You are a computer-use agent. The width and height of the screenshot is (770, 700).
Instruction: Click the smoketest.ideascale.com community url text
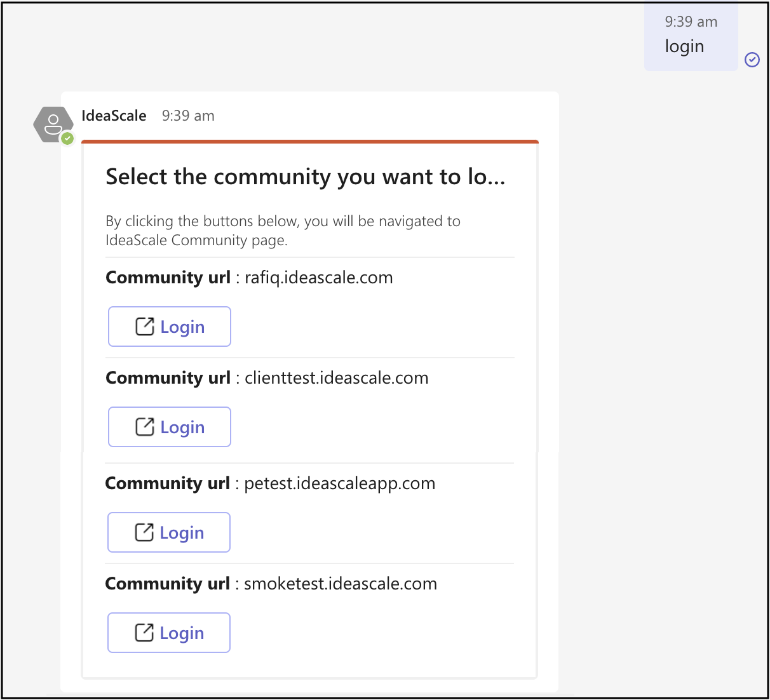pos(341,584)
